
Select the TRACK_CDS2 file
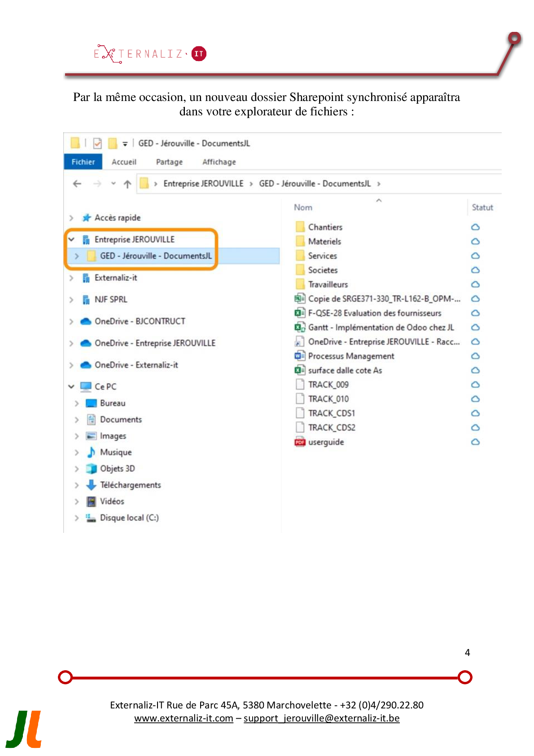click(x=332, y=428)
